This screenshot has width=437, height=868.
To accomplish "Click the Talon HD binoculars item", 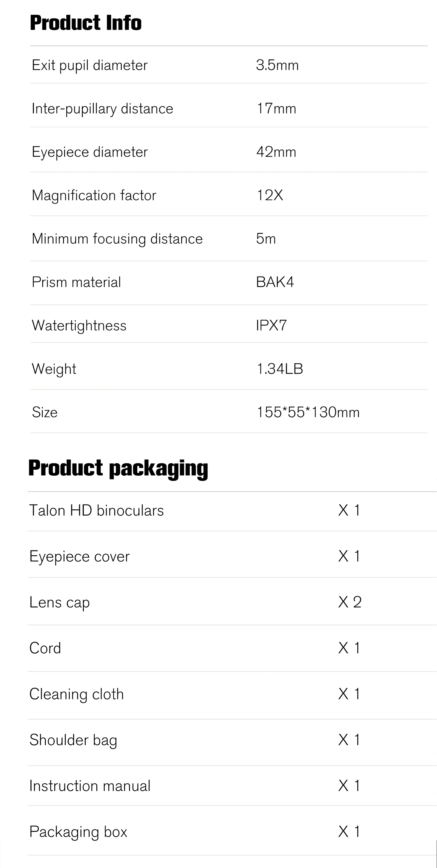I will coord(96,511).
